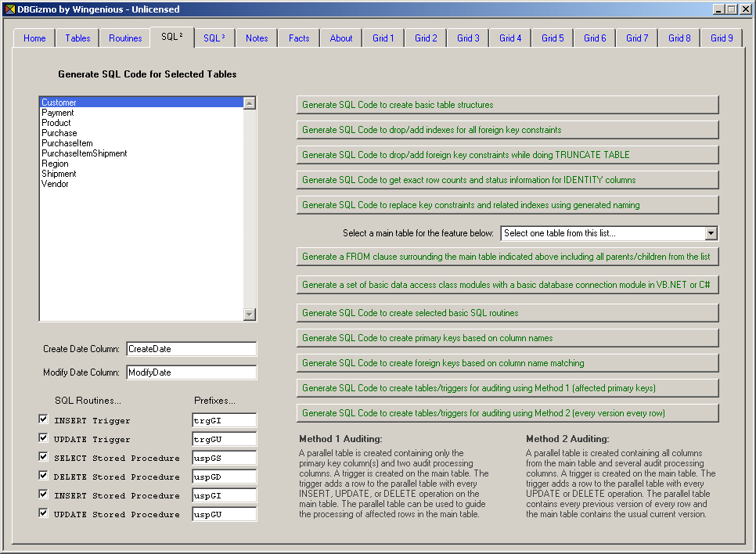Toggle the DELETE Stored Procedure checkbox

[x=44, y=476]
